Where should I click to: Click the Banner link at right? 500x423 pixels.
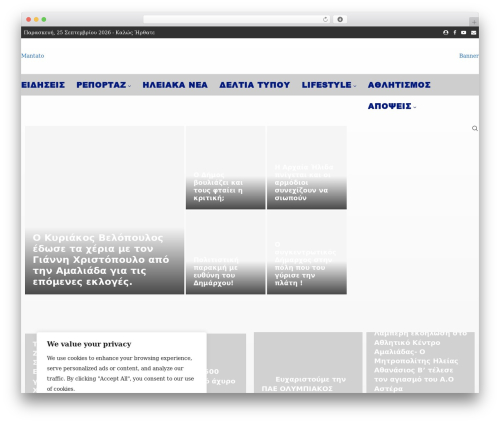469,56
